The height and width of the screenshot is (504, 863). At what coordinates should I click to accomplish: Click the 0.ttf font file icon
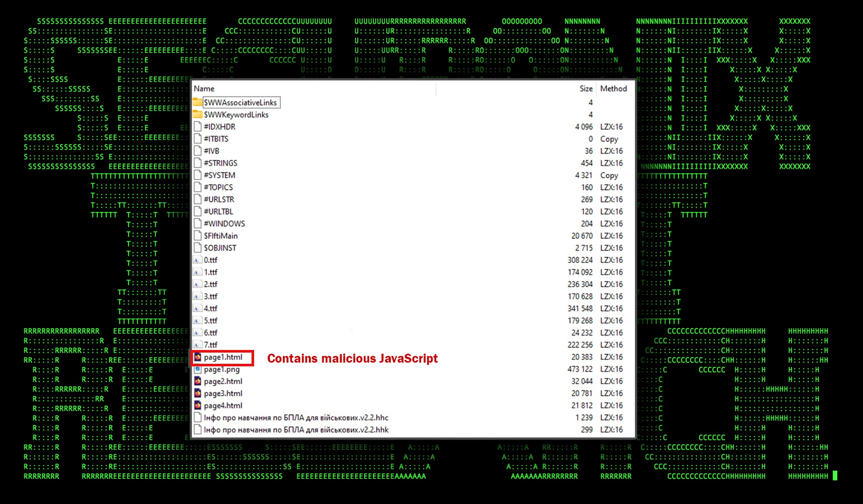tap(197, 260)
